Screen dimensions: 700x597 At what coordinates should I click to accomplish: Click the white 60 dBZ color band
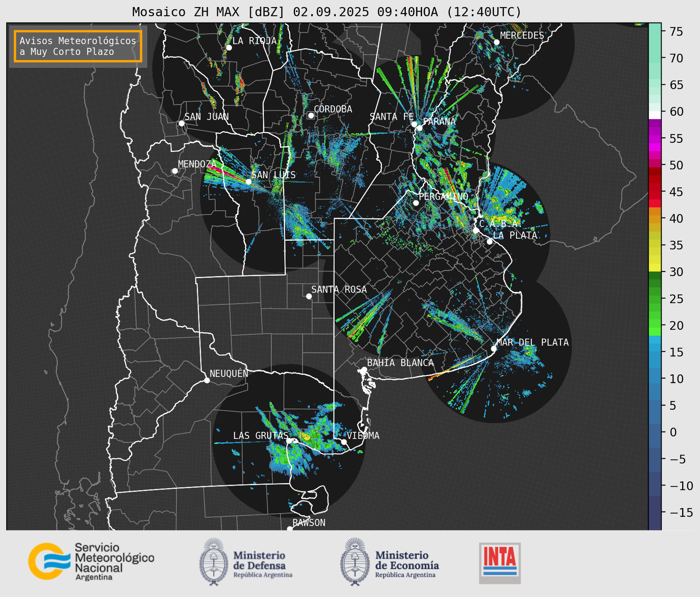coord(655,115)
